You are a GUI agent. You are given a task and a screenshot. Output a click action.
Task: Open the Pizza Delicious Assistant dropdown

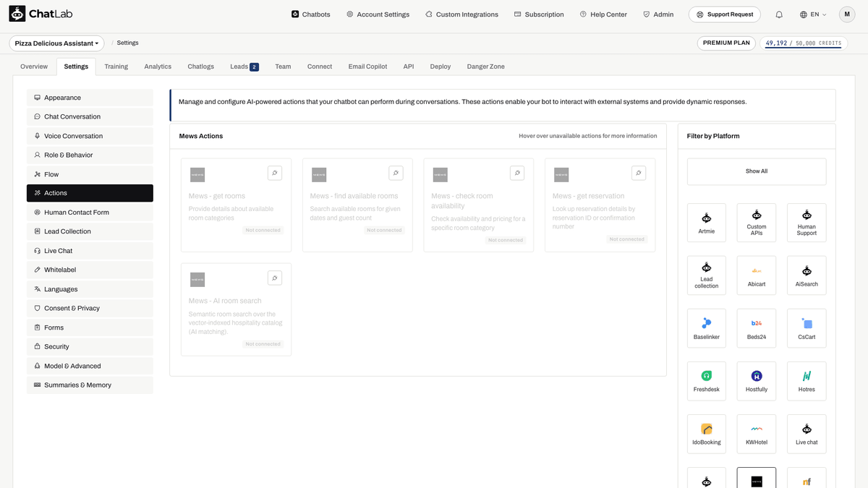[57, 43]
